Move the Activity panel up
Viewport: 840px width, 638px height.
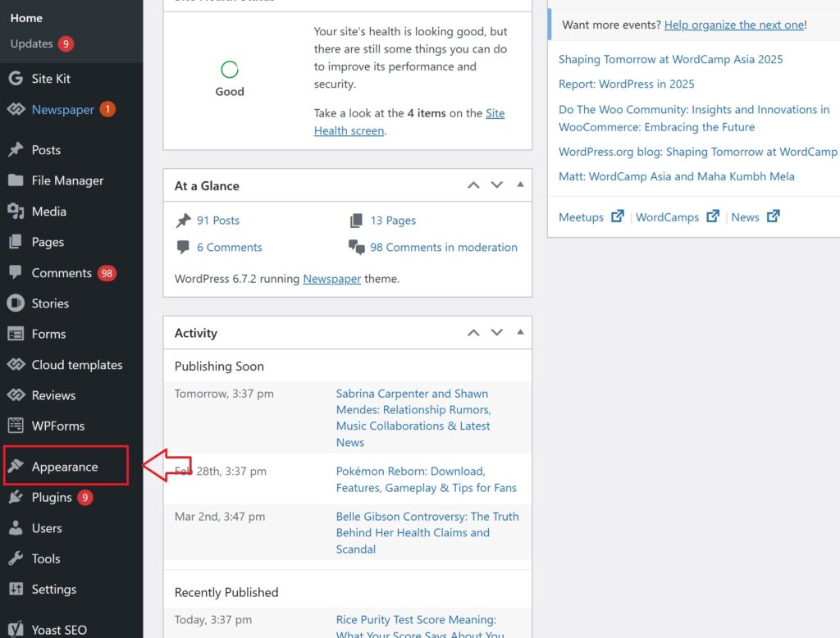(x=473, y=332)
